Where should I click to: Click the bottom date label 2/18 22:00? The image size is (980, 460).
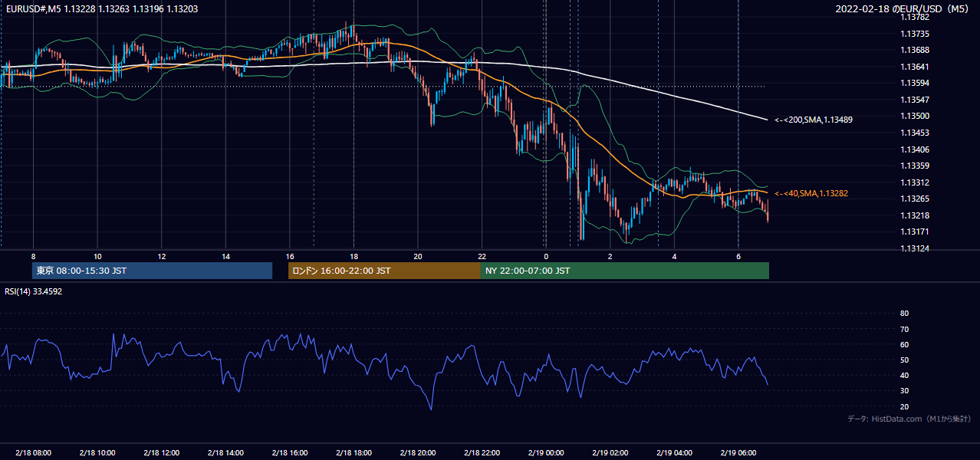(x=482, y=453)
